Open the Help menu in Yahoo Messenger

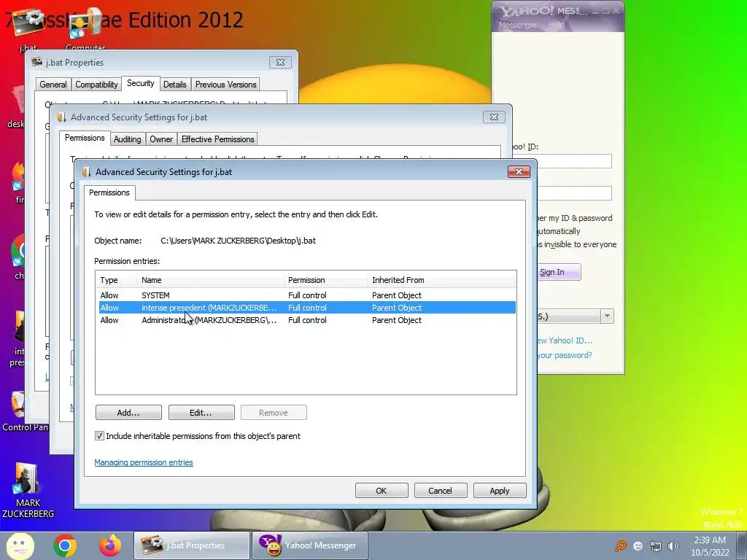pyautogui.click(x=556, y=24)
